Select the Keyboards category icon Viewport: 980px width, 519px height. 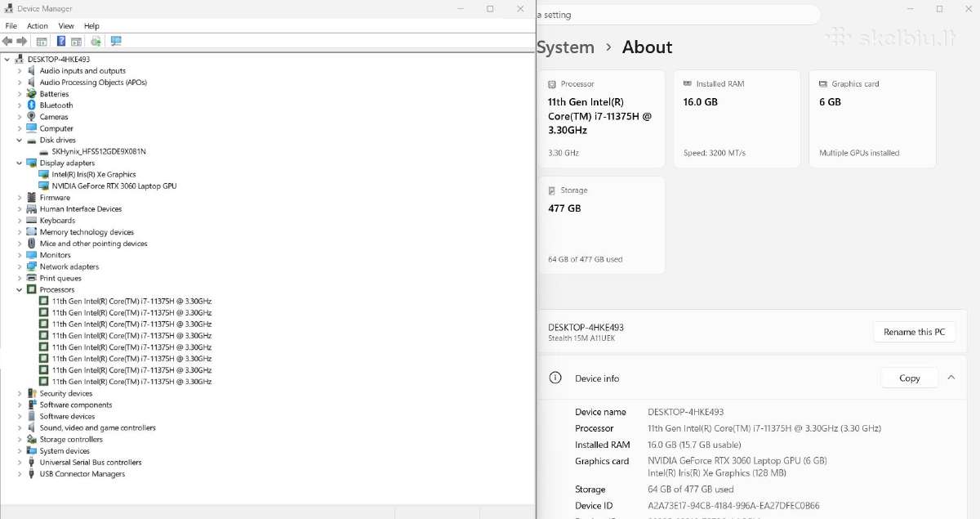click(32, 221)
